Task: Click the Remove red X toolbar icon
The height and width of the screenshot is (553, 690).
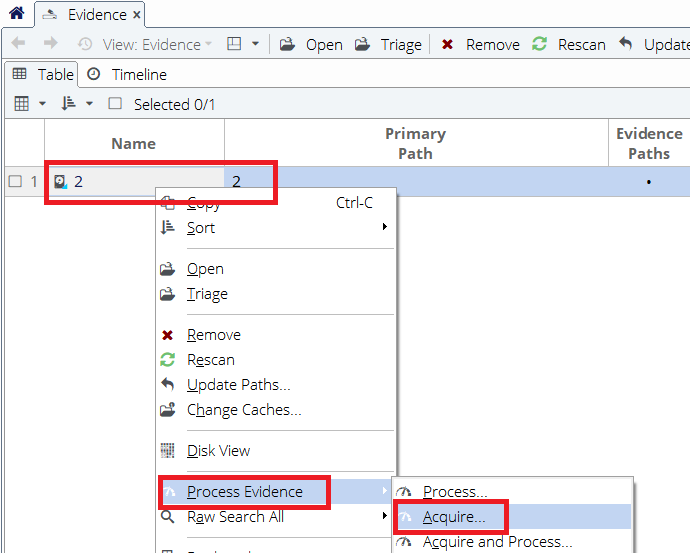Action: point(448,44)
